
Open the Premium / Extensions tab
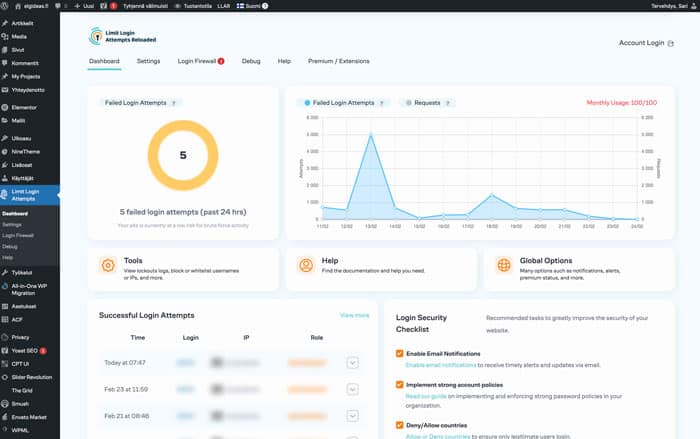click(338, 61)
